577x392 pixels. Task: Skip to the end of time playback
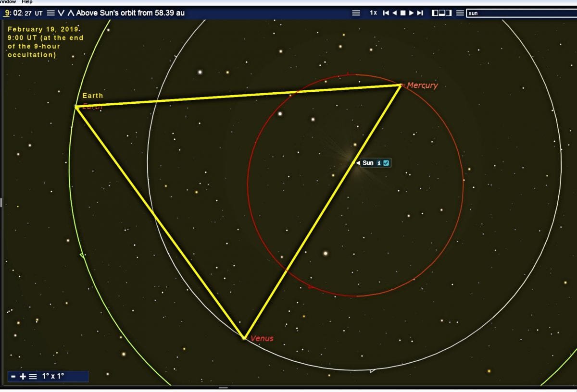[x=420, y=13]
